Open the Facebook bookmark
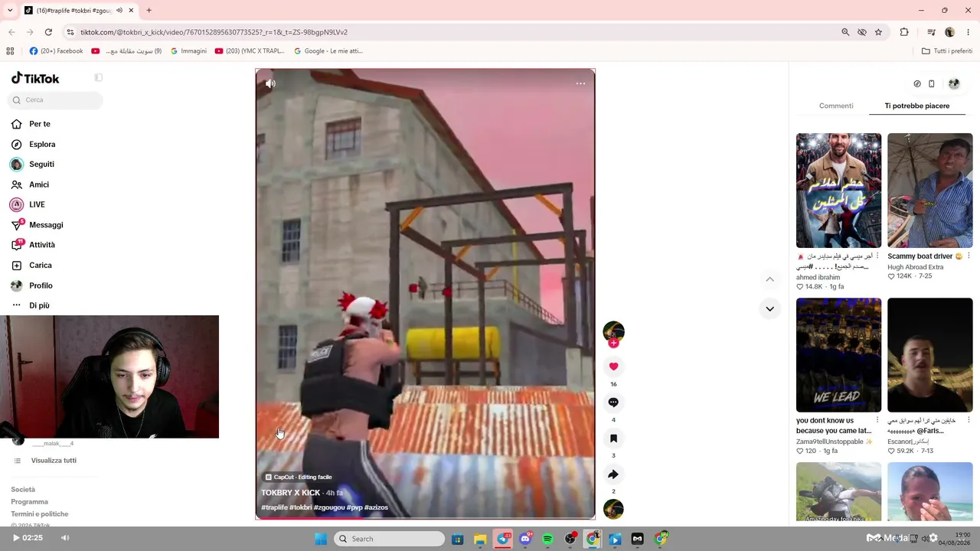 coord(56,51)
